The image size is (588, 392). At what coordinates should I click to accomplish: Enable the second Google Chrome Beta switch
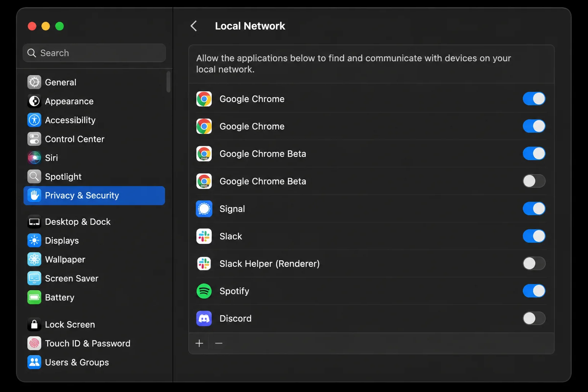pyautogui.click(x=534, y=181)
